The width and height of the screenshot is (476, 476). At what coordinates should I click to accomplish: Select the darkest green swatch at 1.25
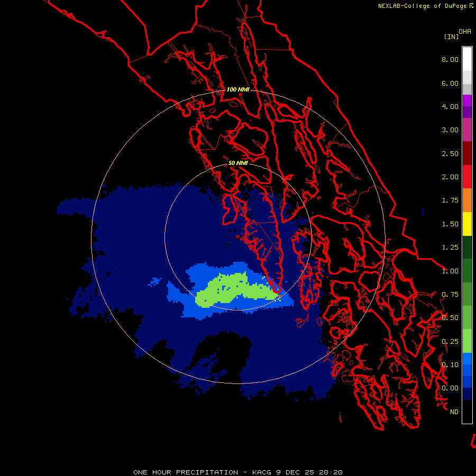(x=467, y=247)
